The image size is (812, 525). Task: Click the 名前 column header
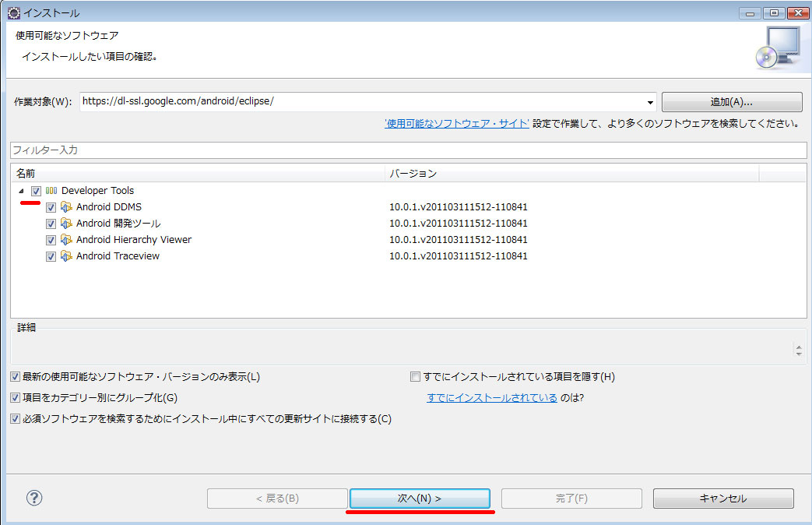(x=198, y=173)
